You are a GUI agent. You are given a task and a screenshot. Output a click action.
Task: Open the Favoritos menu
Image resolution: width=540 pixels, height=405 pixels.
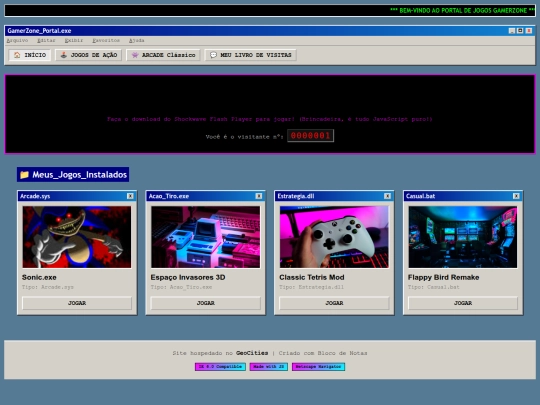click(106, 41)
